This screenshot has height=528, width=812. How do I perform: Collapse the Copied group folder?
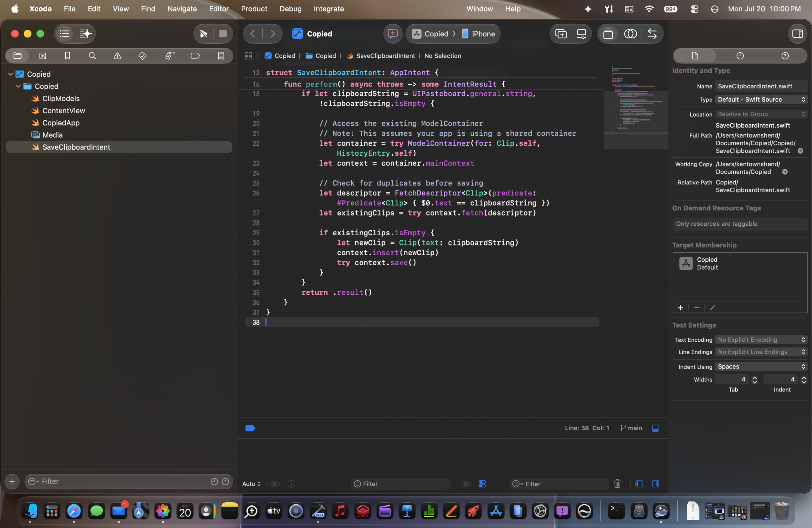(x=18, y=86)
